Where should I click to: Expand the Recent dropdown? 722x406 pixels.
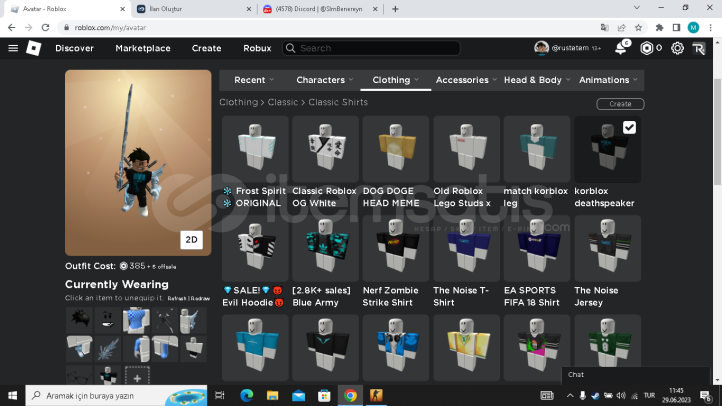[254, 80]
